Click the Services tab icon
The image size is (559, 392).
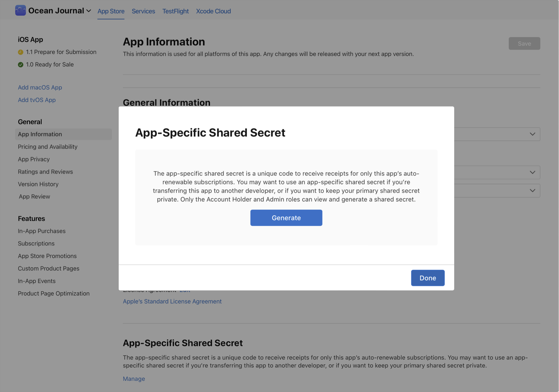(x=144, y=11)
